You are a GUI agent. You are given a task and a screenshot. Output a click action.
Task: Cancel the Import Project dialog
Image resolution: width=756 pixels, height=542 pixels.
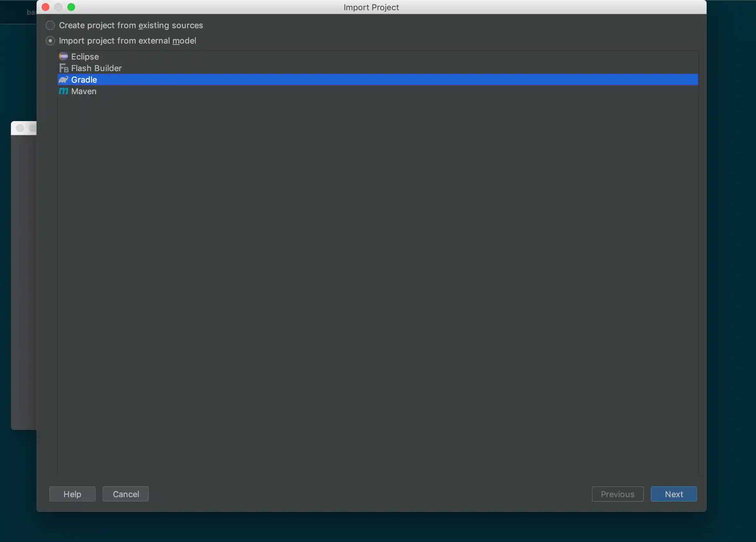[x=125, y=494]
